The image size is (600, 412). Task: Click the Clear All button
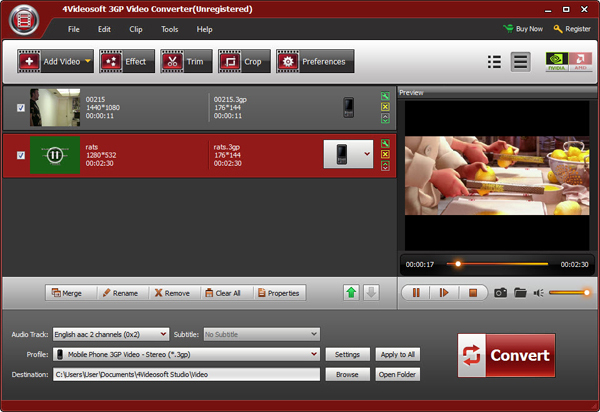click(223, 293)
